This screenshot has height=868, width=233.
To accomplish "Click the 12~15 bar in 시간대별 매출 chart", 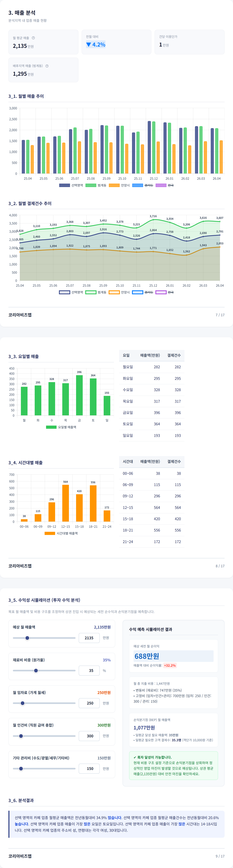I will click(66, 503).
